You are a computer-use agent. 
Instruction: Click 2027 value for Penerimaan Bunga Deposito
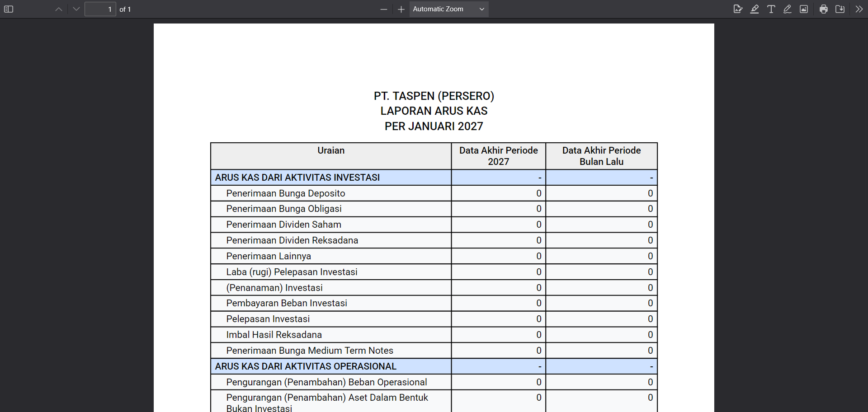(x=539, y=193)
